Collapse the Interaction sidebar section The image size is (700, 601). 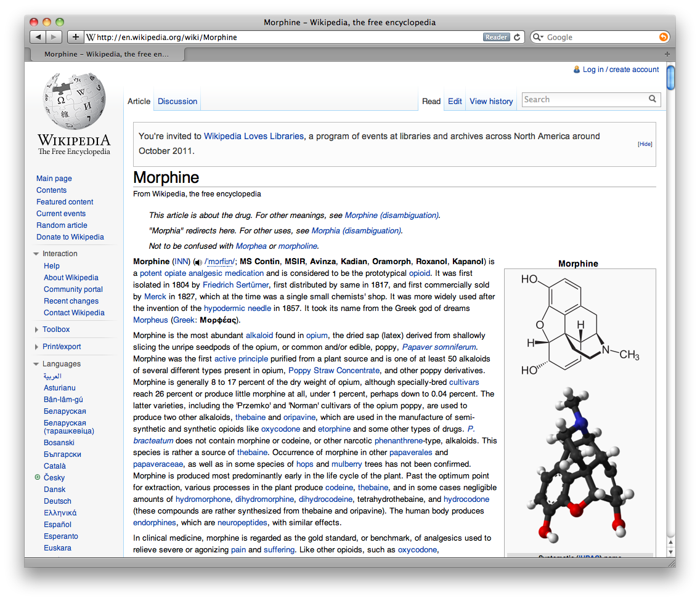(36, 254)
